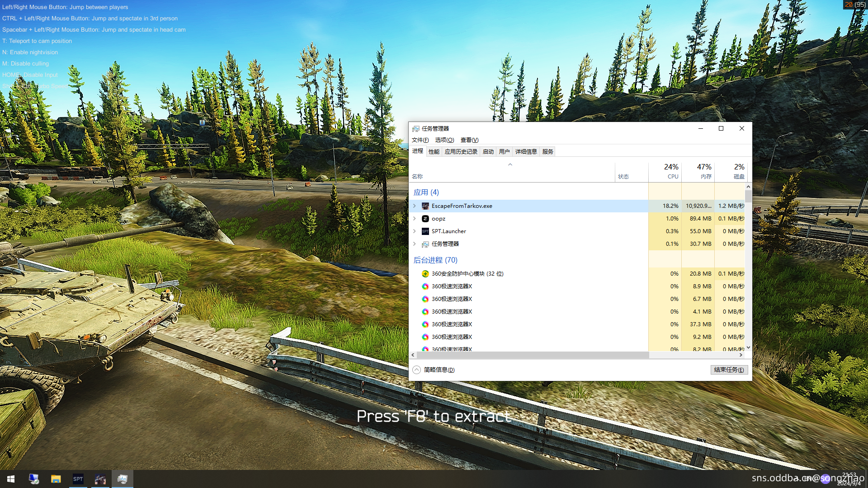Click the 89.4 MB memory cell
Screen dimensions: 868x488
[x=698, y=219]
